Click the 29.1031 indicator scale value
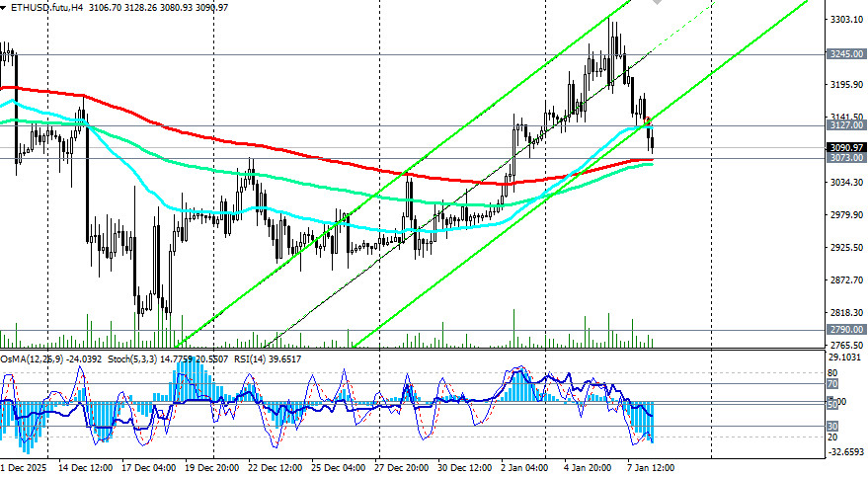 coord(844,357)
